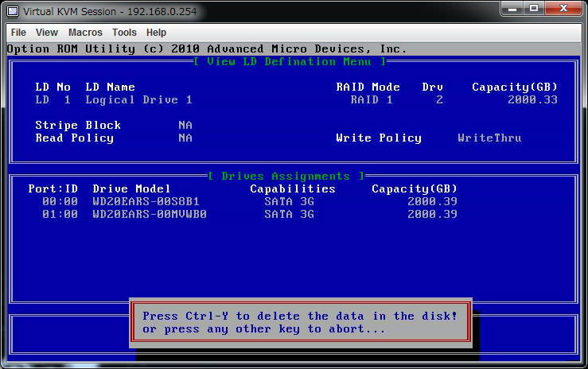Click the 'RAID Mode' column header
The image size is (588, 369).
(368, 87)
